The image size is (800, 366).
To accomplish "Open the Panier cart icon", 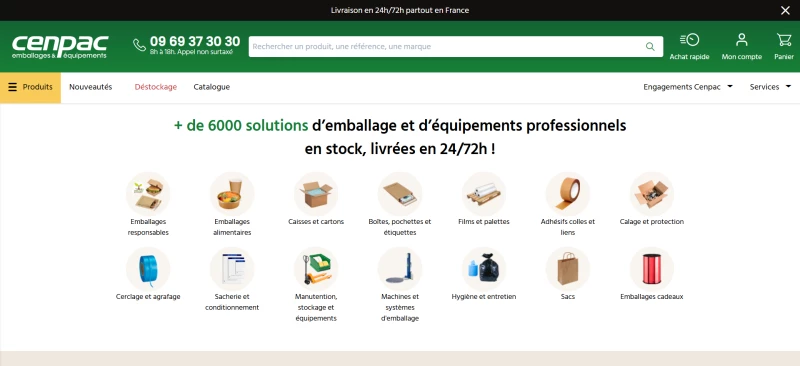I will 784,40.
